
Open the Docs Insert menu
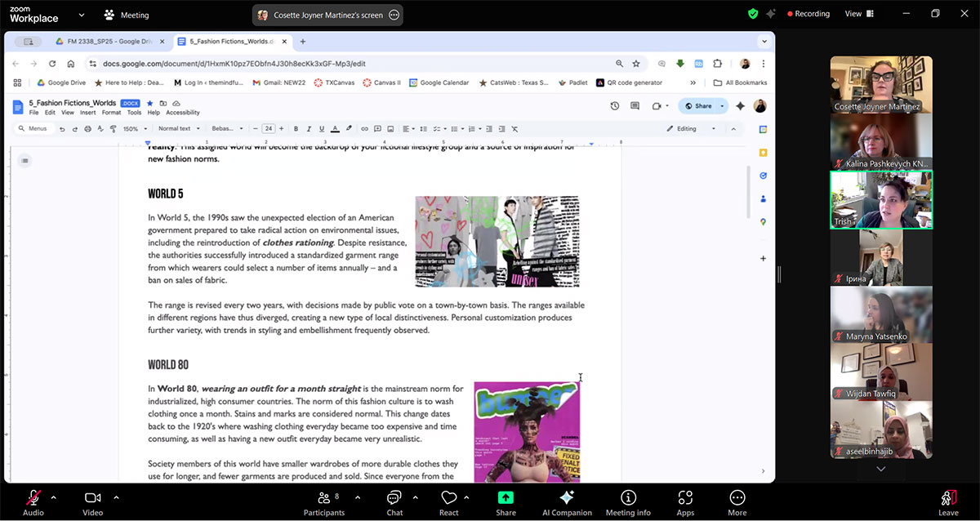pyautogui.click(x=87, y=113)
